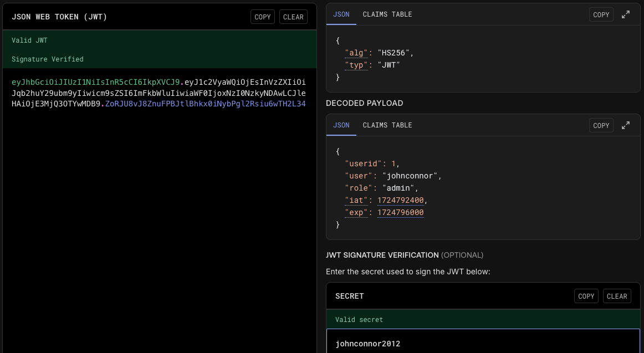644x353 pixels.
Task: Click the "typ" claim key in header
Action: [x=356, y=65]
